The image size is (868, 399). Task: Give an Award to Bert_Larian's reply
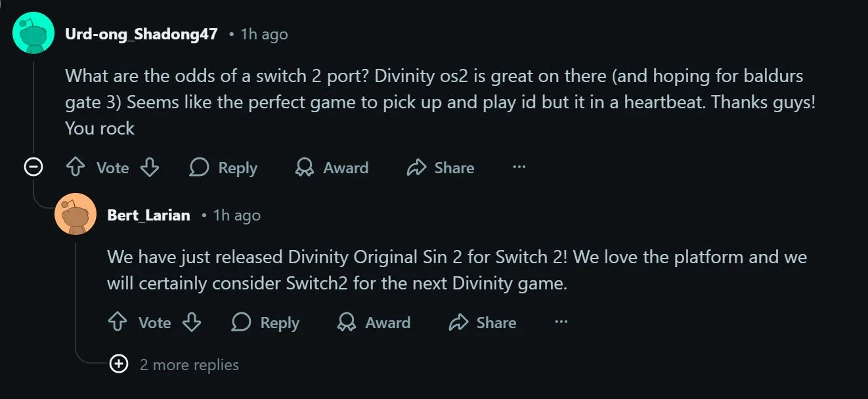click(x=374, y=322)
